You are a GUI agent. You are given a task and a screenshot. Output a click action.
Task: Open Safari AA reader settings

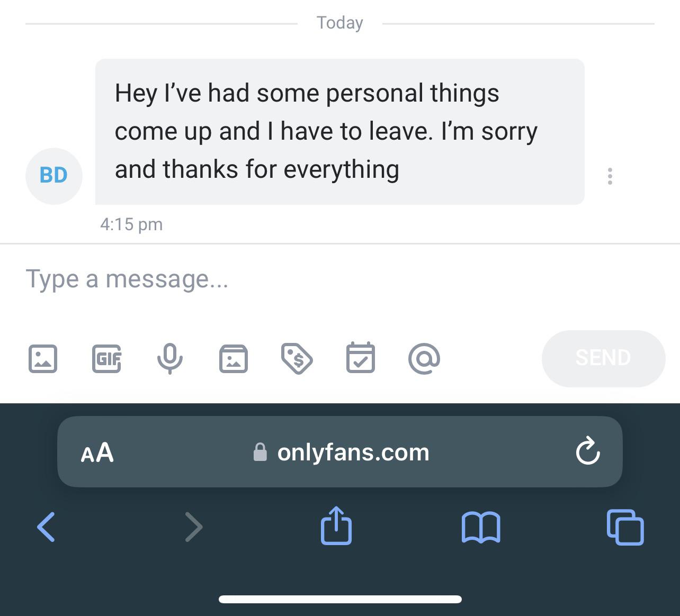click(x=97, y=452)
